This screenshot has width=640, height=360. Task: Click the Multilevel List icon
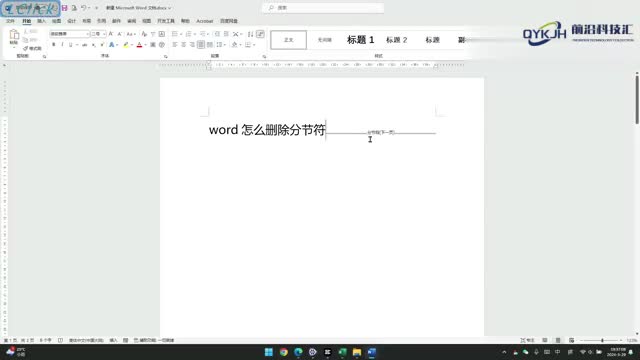[x=202, y=34]
